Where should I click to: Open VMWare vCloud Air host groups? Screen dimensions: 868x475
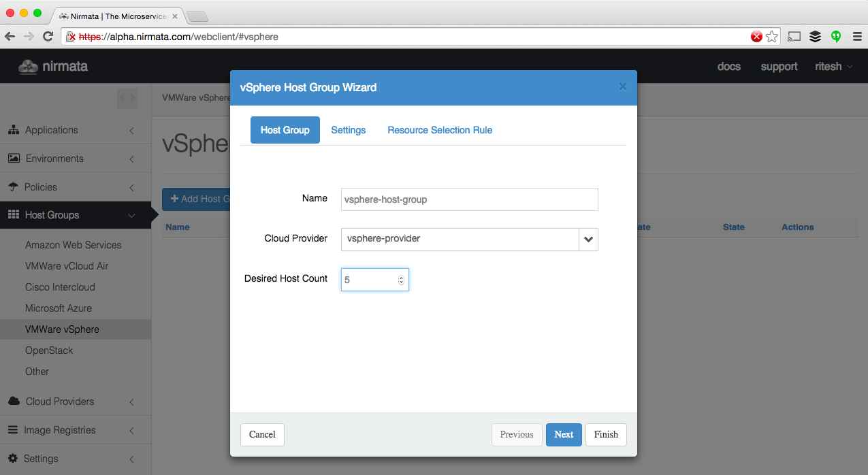click(67, 266)
